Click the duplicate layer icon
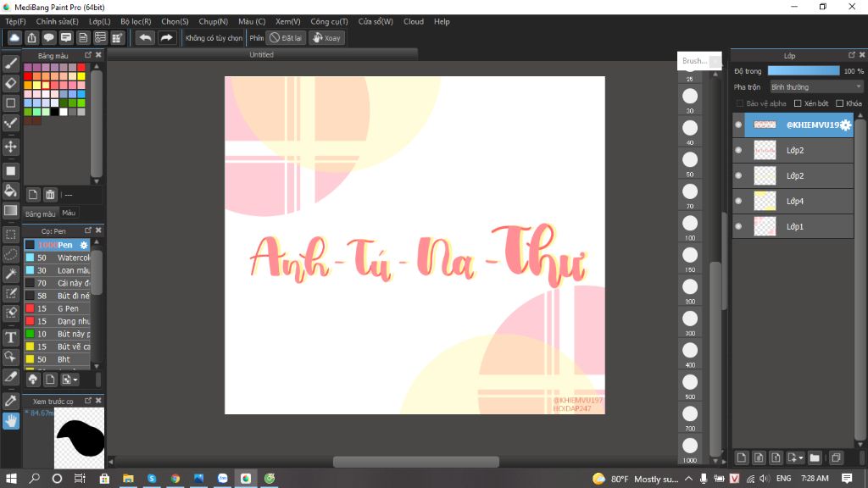 (x=836, y=457)
